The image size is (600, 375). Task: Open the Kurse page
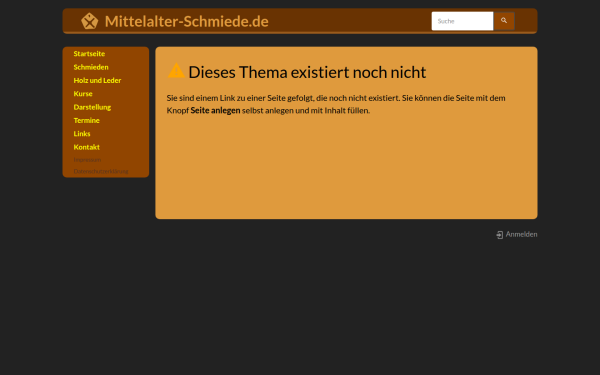point(83,94)
